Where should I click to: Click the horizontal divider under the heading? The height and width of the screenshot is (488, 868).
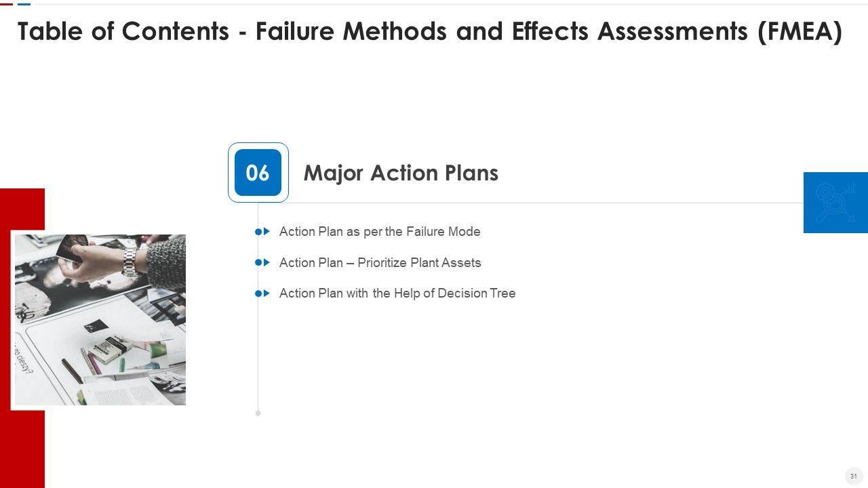point(542,203)
